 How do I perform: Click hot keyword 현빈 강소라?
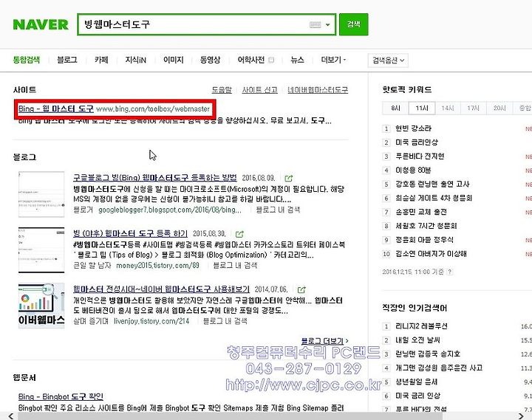(x=413, y=128)
